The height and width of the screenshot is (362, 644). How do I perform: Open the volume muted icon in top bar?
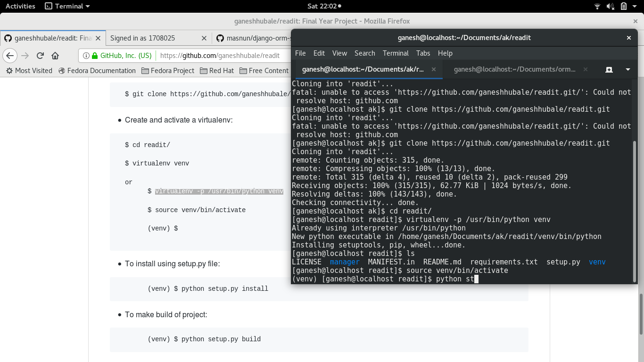click(x=610, y=6)
